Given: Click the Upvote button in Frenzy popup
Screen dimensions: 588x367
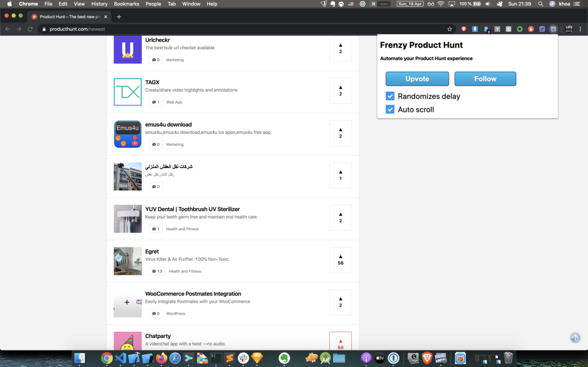Looking at the screenshot, I should [417, 79].
